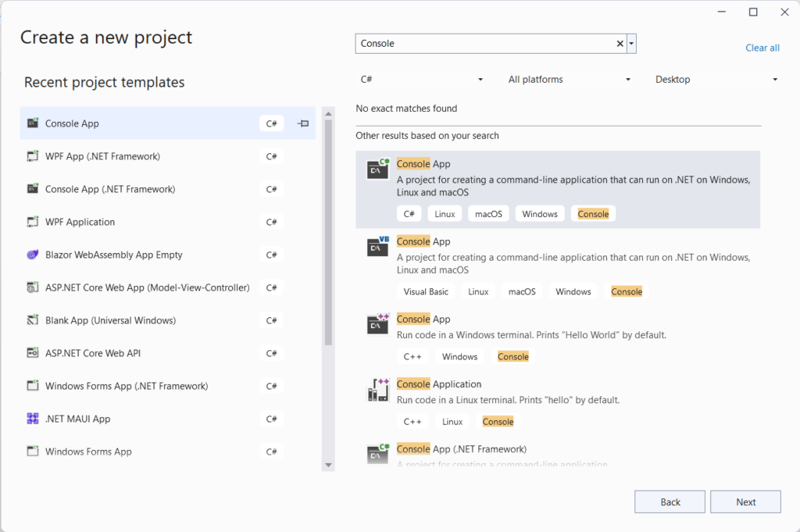Click the Blank App (Universal Windows) template icon
Screen dimensions: 800x532
click(x=32, y=320)
